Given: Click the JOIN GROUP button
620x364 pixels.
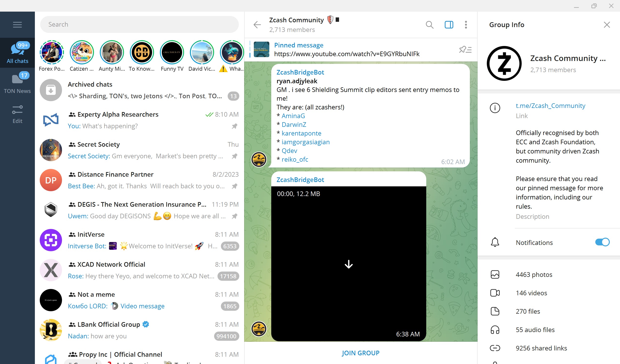Looking at the screenshot, I should click(360, 353).
